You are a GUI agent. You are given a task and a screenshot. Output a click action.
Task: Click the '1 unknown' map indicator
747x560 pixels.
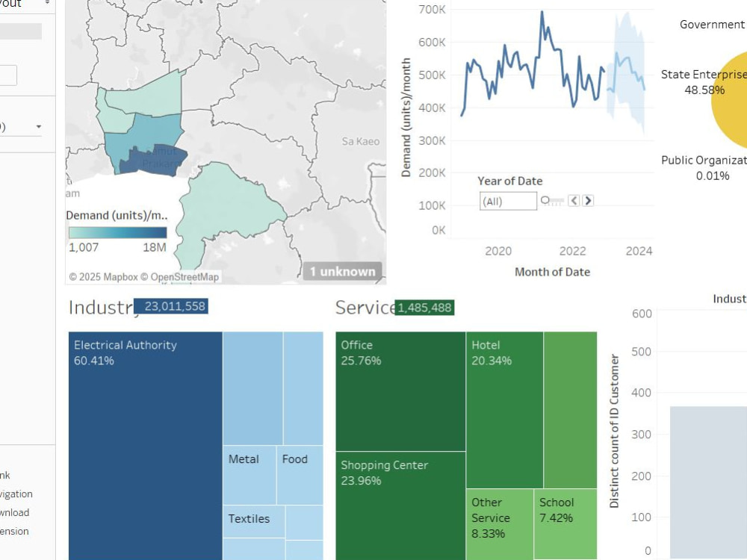[343, 272]
